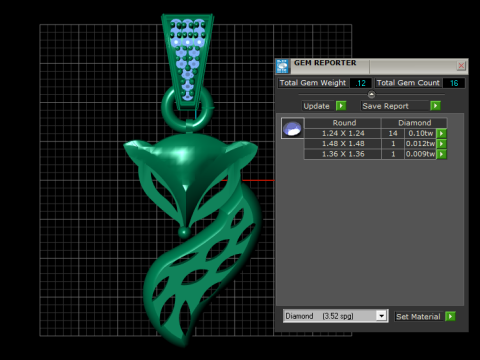
Task: Select the 1.48 X 1.48 size cell
Action: coord(343,144)
